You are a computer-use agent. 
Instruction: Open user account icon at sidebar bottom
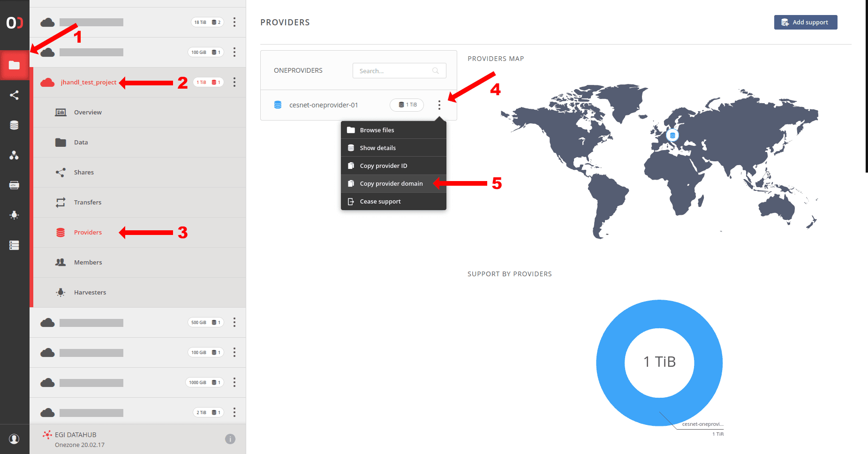tap(14, 439)
